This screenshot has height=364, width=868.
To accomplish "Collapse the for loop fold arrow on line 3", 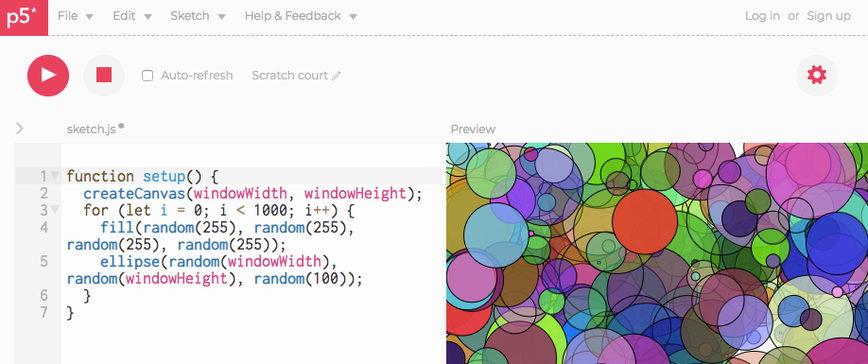I will click(x=55, y=210).
